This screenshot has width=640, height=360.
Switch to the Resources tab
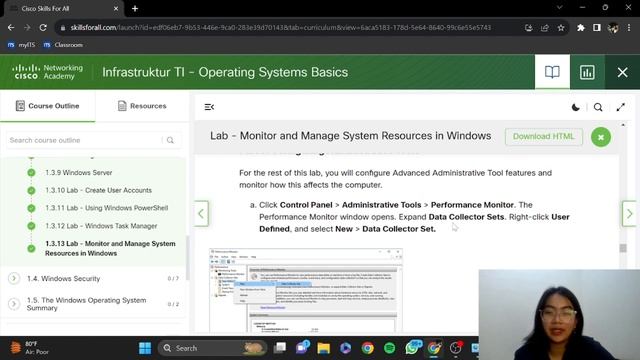point(142,106)
